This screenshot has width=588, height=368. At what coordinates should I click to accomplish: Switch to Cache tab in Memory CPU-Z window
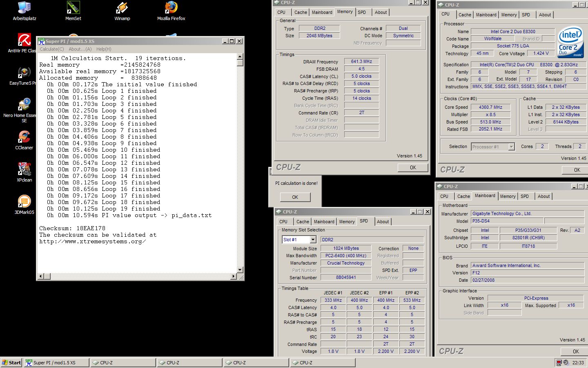pos(301,12)
